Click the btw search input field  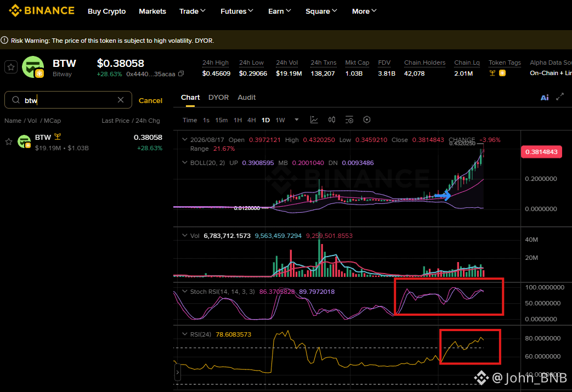click(68, 100)
